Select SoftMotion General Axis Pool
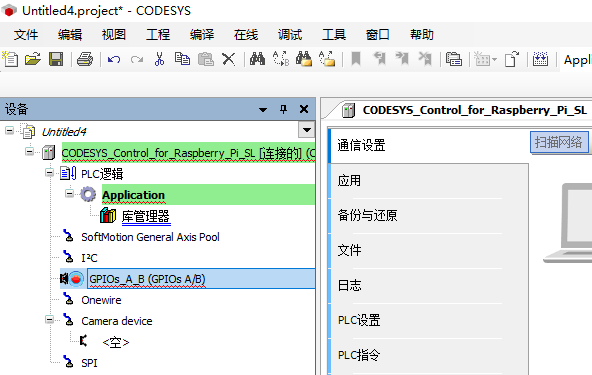The height and width of the screenshot is (375, 592). pos(150,237)
